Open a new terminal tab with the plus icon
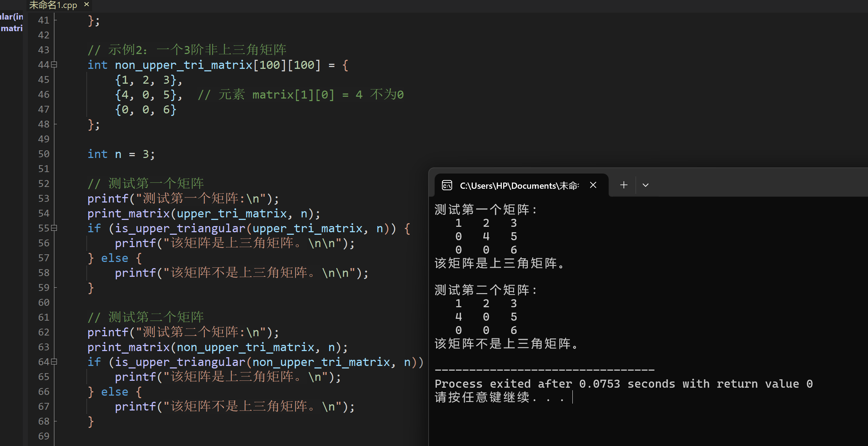Screen dimensions: 868x446 pos(623,185)
